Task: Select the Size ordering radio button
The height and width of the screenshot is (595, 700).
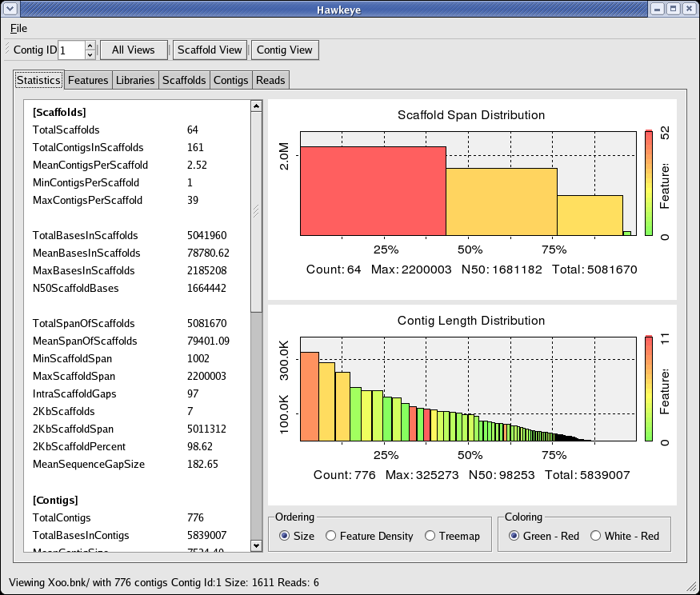Action: (285, 536)
